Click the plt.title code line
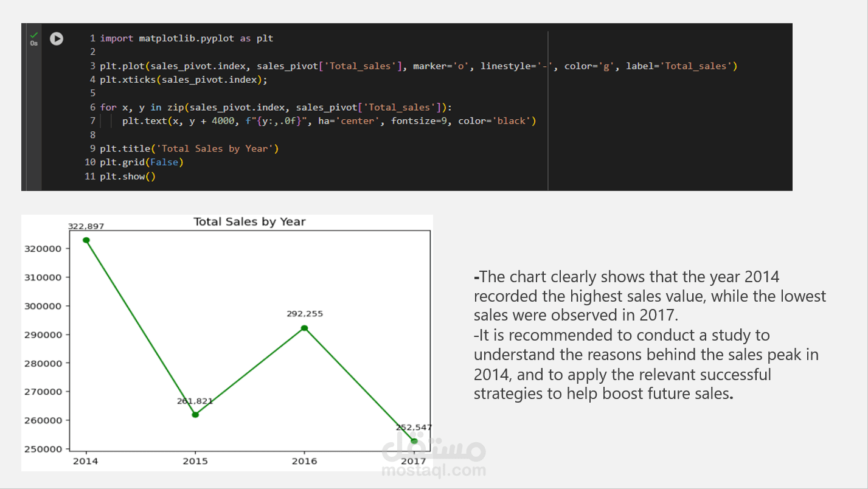 click(189, 148)
